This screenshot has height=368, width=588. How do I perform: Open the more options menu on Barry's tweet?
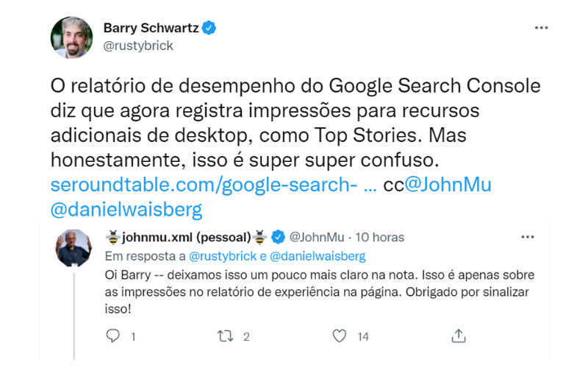(x=541, y=28)
